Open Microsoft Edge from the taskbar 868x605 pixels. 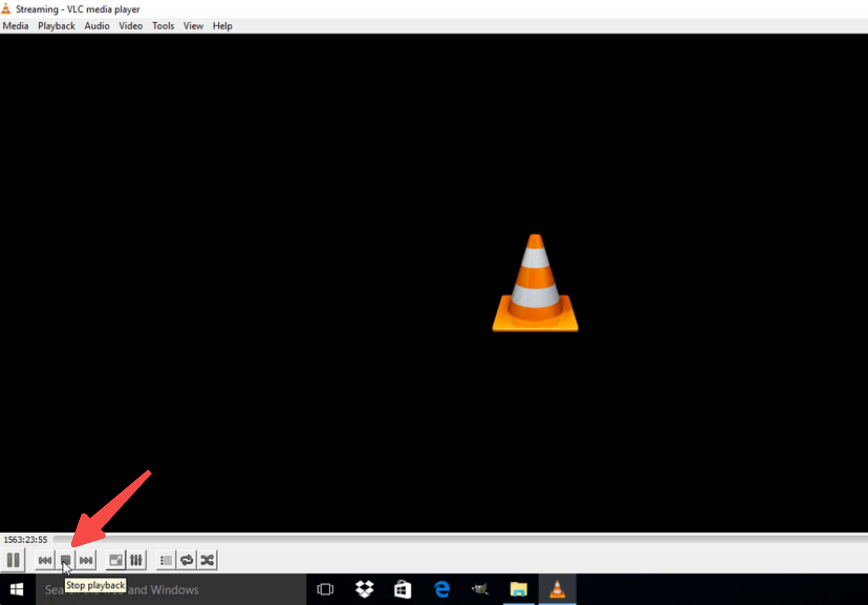point(441,589)
